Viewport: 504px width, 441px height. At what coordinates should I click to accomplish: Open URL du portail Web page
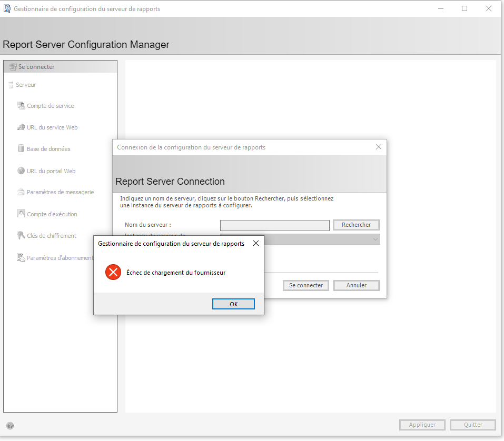[x=51, y=171]
